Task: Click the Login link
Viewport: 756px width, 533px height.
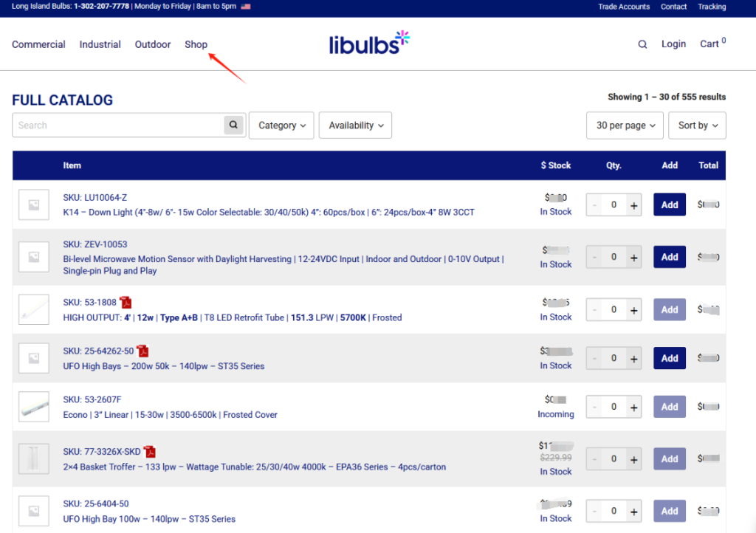Action: [673, 44]
